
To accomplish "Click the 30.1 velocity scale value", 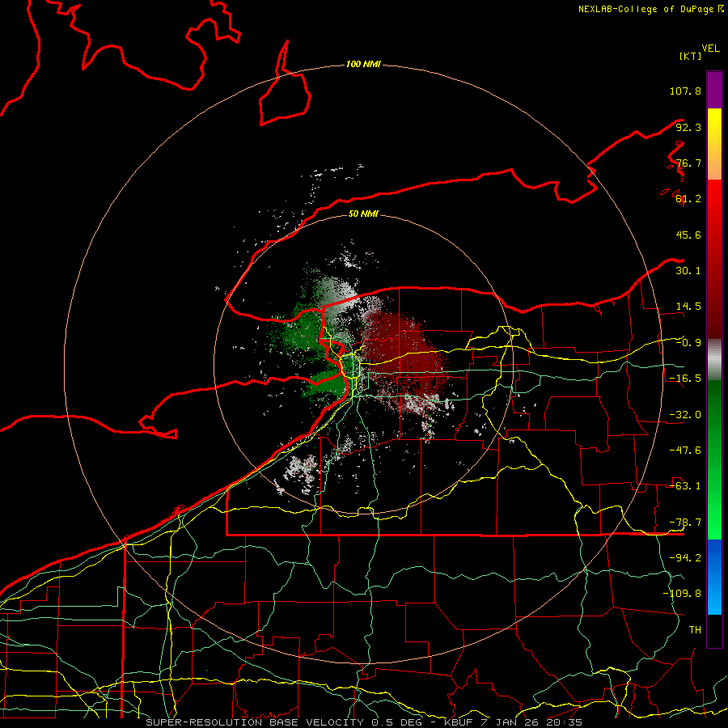I will pos(688,271).
